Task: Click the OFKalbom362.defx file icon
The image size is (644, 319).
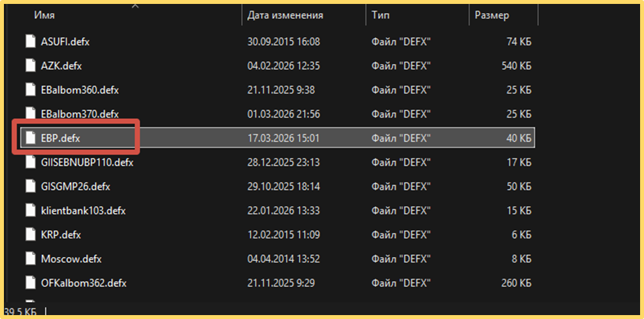Action: coord(31,283)
